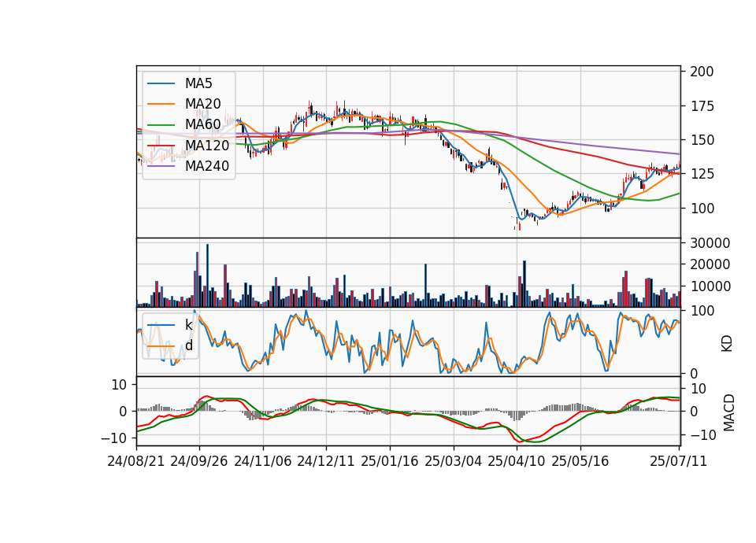Image resolution: width=756 pixels, height=543 pixels.
Task: Click the MA60 legend label
Action: click(202, 124)
